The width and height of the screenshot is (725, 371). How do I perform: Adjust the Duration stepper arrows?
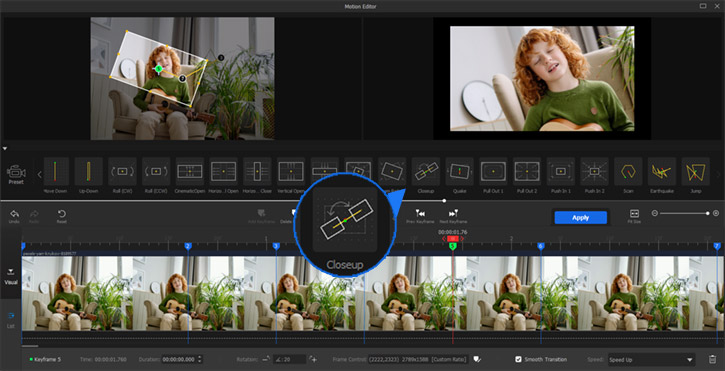pyautogui.click(x=200, y=359)
